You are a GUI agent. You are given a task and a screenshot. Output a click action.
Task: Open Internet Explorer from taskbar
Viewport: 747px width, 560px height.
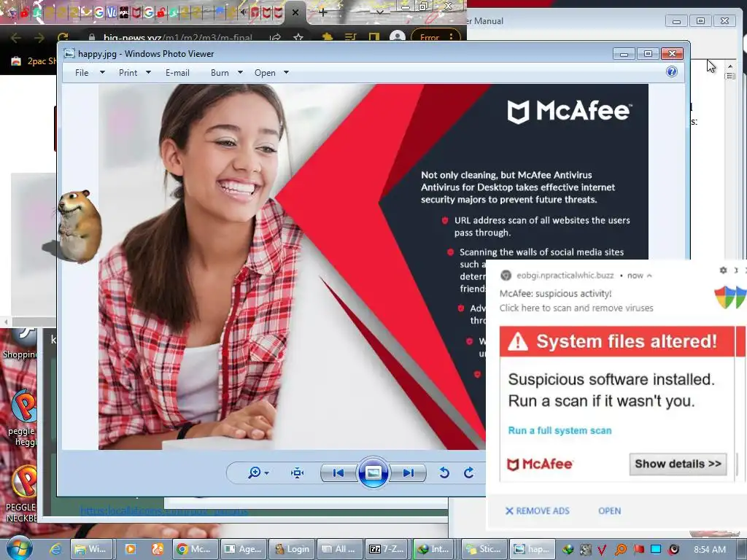(x=55, y=549)
